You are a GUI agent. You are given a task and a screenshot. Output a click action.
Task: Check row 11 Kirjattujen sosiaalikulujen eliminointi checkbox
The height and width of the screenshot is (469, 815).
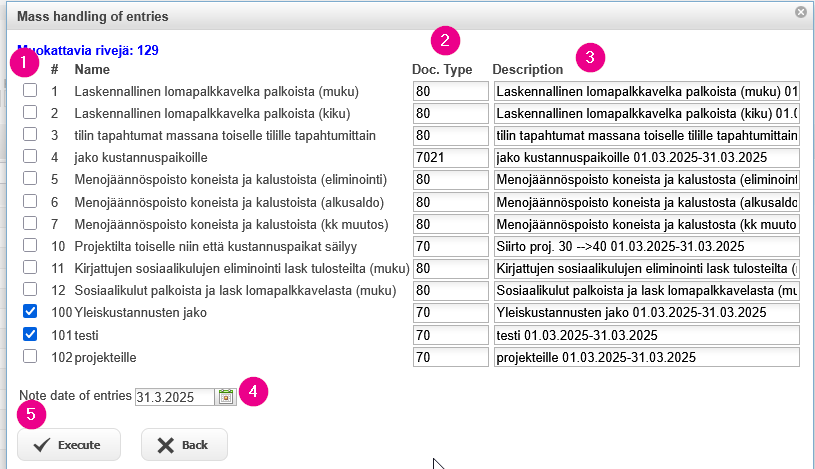[x=30, y=267]
